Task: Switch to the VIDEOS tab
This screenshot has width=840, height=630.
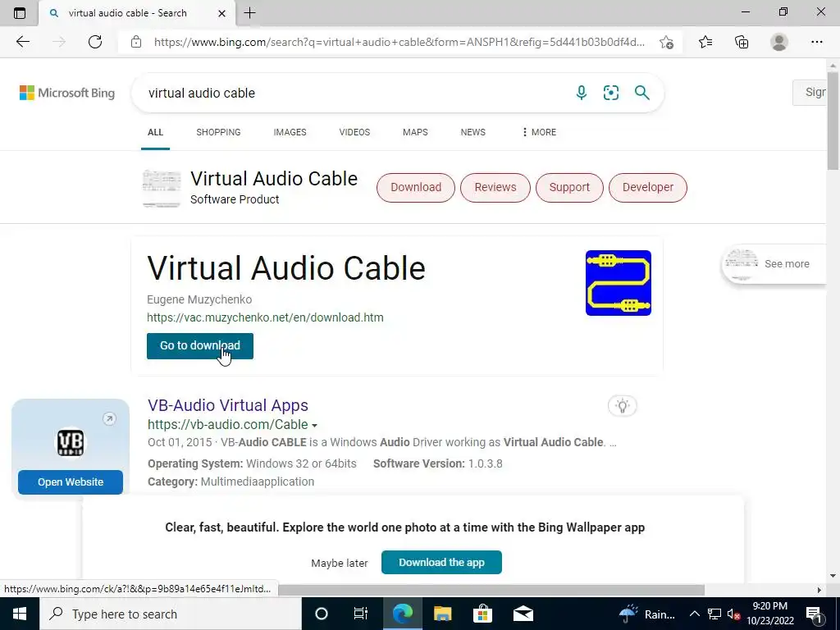Action: (354, 132)
